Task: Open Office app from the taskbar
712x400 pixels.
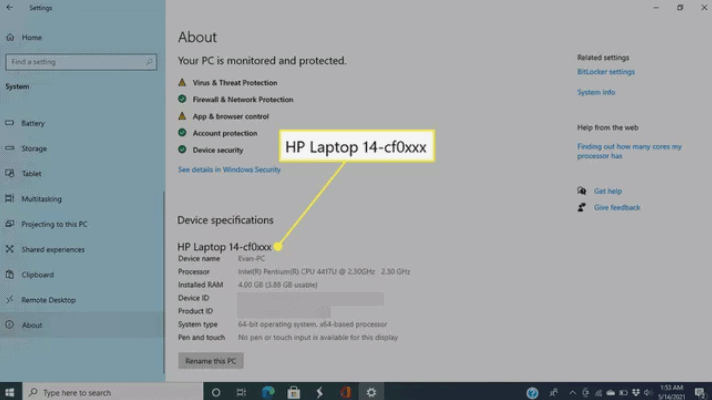Action: point(346,392)
